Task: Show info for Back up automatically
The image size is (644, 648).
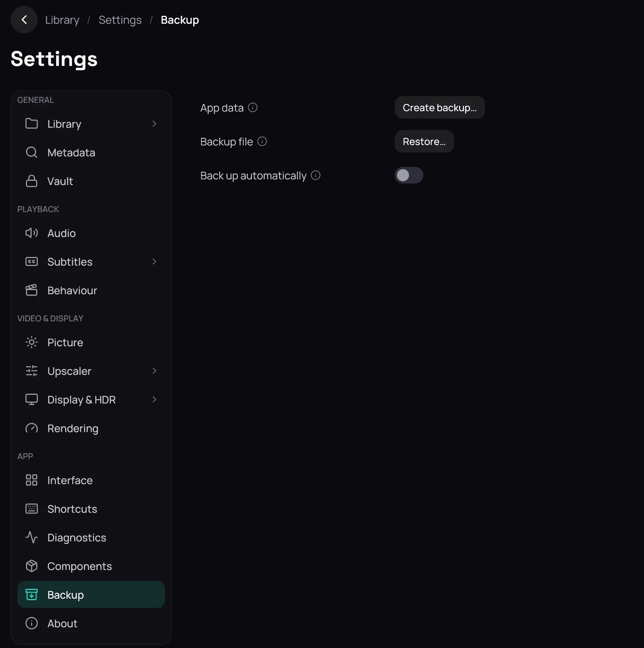Action: pos(316,176)
